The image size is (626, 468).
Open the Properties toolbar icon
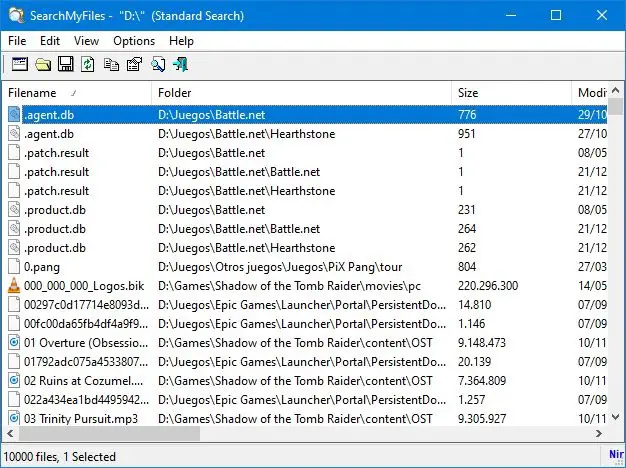click(134, 64)
